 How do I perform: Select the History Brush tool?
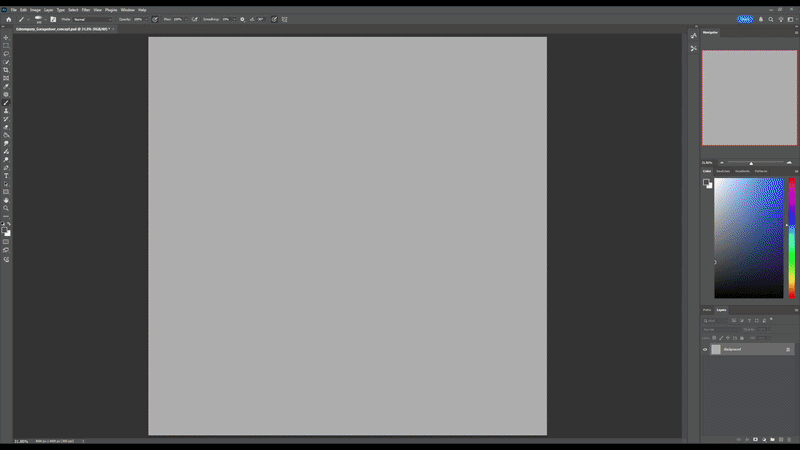pos(6,119)
